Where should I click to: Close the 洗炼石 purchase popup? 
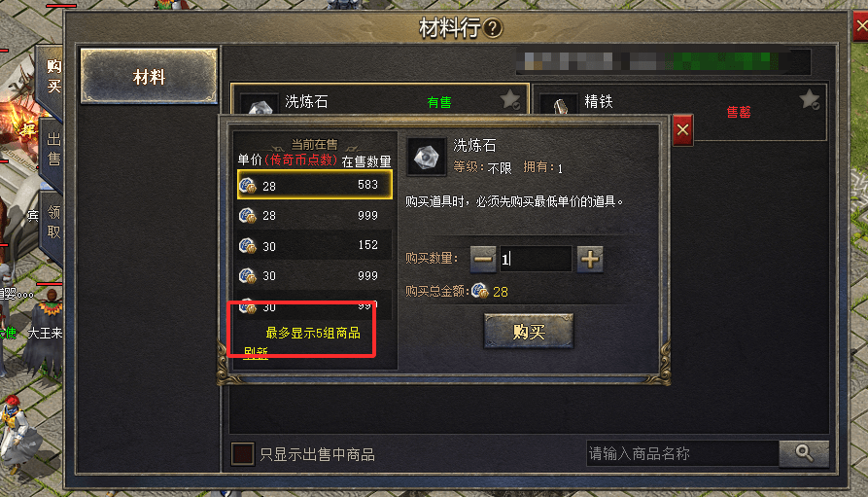(x=682, y=130)
